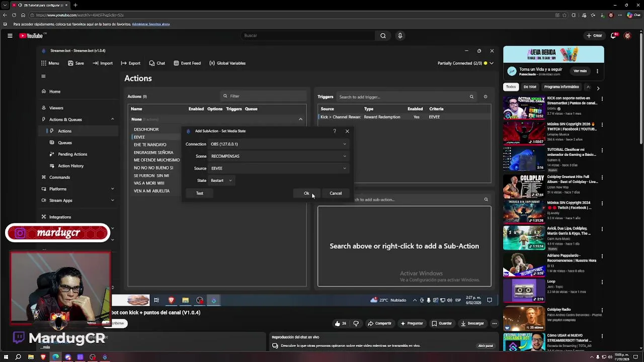Open the Windows Start button in taskbar

click(x=6, y=357)
